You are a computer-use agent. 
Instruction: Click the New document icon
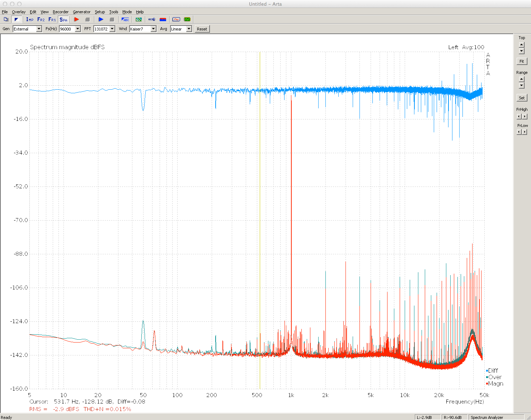(6, 19)
